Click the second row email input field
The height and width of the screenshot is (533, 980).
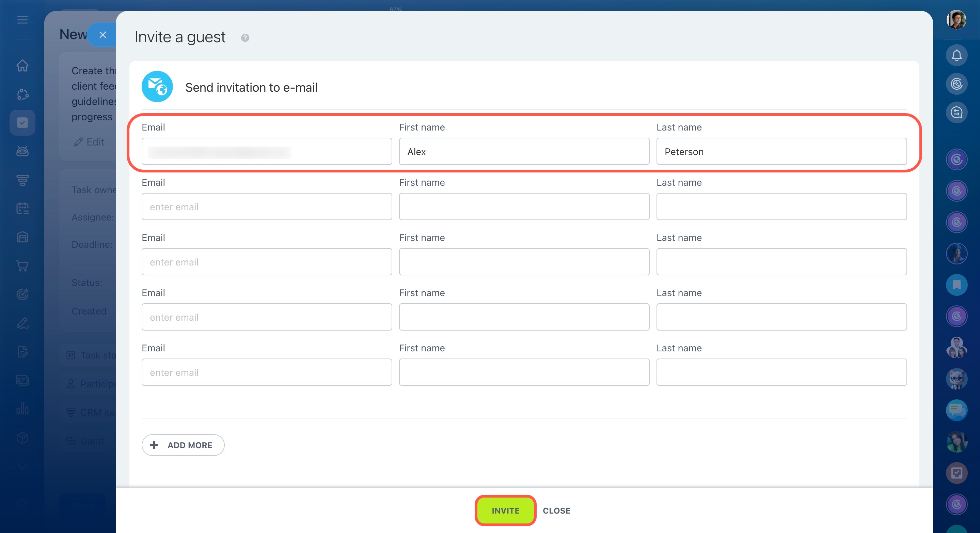[267, 207]
